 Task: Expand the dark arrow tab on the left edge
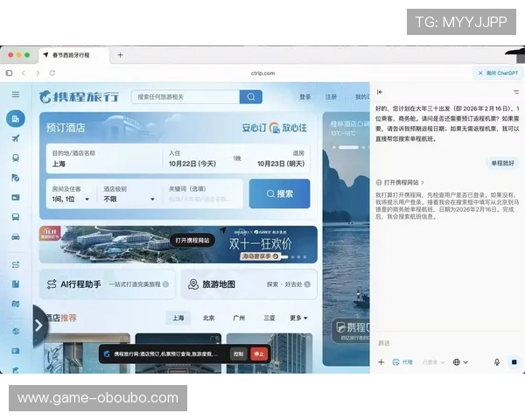(39, 325)
